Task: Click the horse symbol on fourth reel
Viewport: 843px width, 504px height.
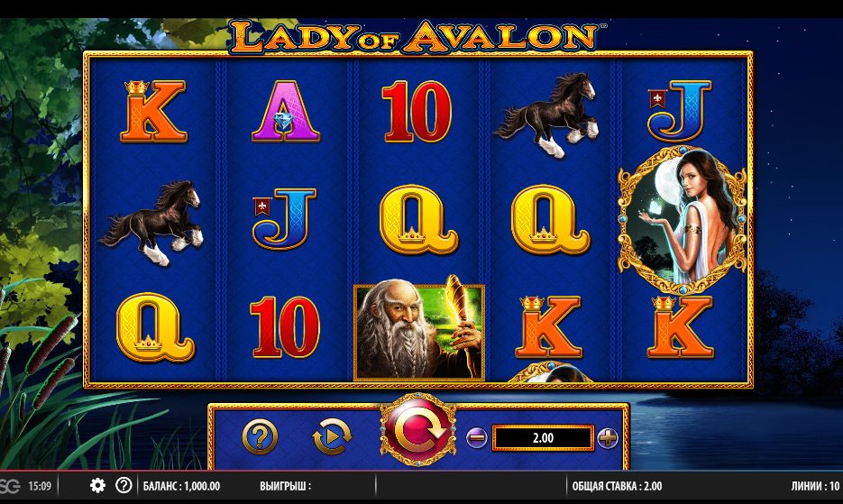Action: click(x=548, y=115)
